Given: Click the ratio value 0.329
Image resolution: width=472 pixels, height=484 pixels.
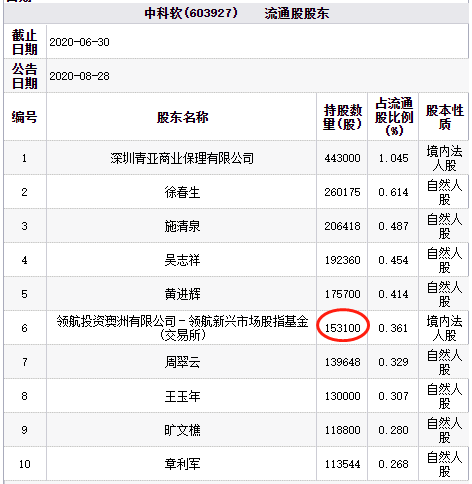Looking at the screenshot, I should coord(394,362).
